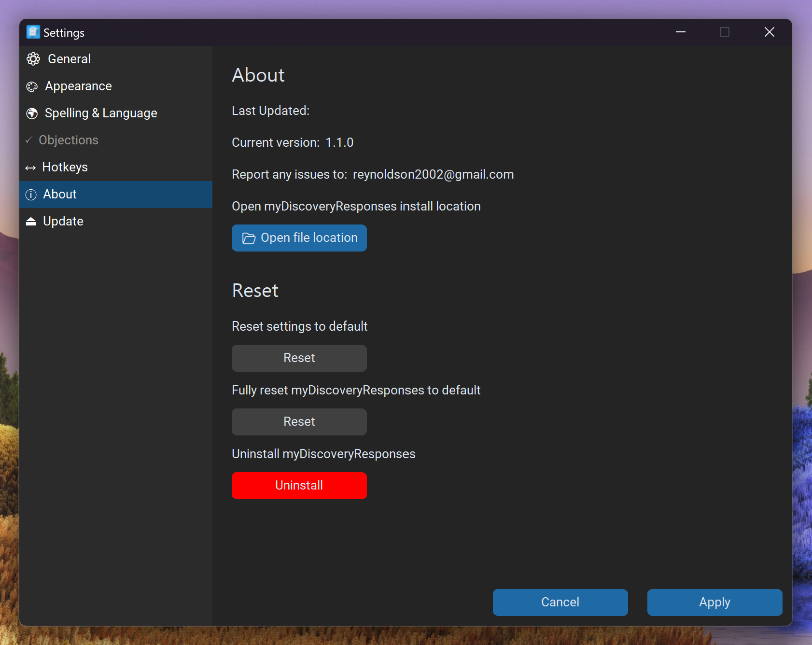The width and height of the screenshot is (812, 645).
Task: Open the Update section
Action: coord(63,221)
